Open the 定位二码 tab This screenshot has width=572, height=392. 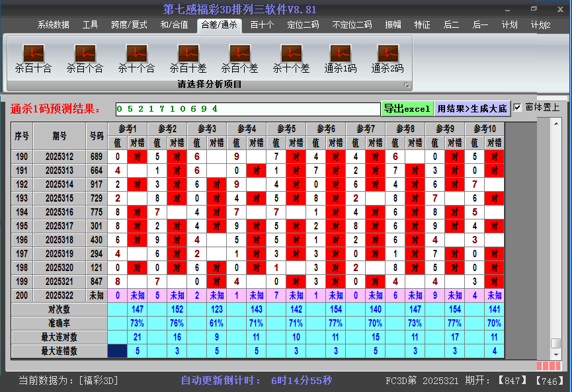pos(303,25)
